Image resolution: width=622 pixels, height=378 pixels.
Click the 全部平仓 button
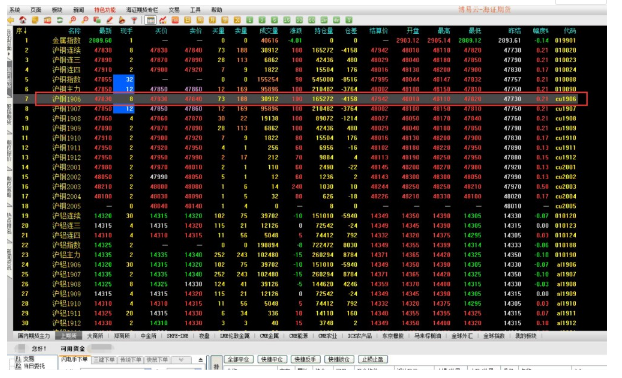click(x=238, y=359)
